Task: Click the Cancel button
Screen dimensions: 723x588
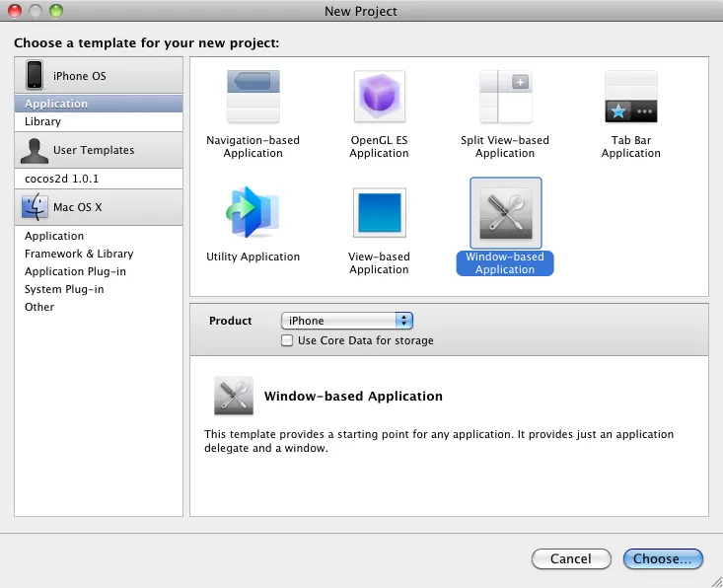Action: coord(571,559)
